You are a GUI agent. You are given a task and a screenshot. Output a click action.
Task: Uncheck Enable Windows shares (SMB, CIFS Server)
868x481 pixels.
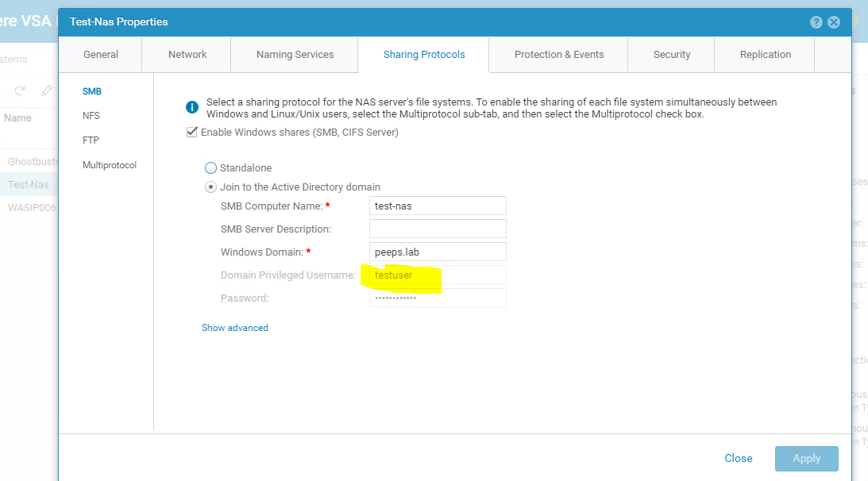pyautogui.click(x=191, y=132)
